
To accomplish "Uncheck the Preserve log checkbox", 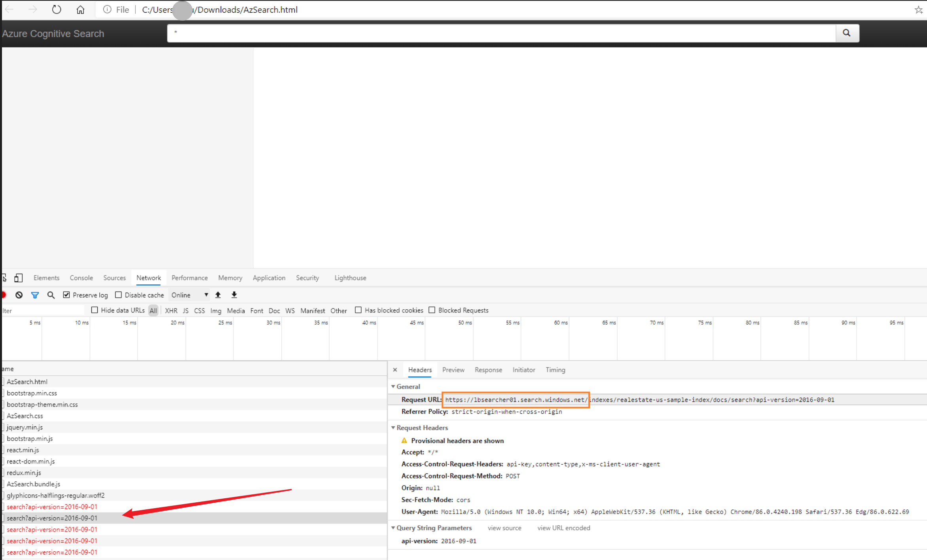I will (x=66, y=295).
